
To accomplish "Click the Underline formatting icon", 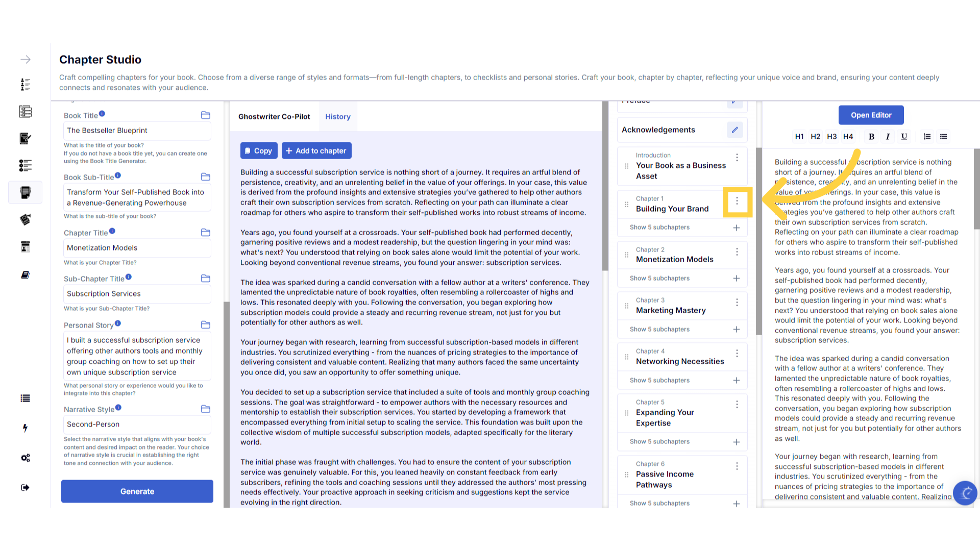I will coord(904,136).
